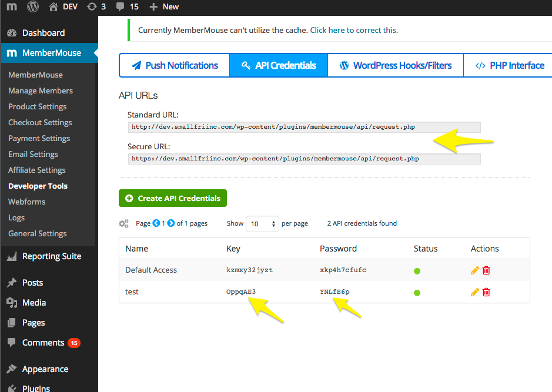
Task: Click the Default Access green status dot
Action: pos(417,271)
